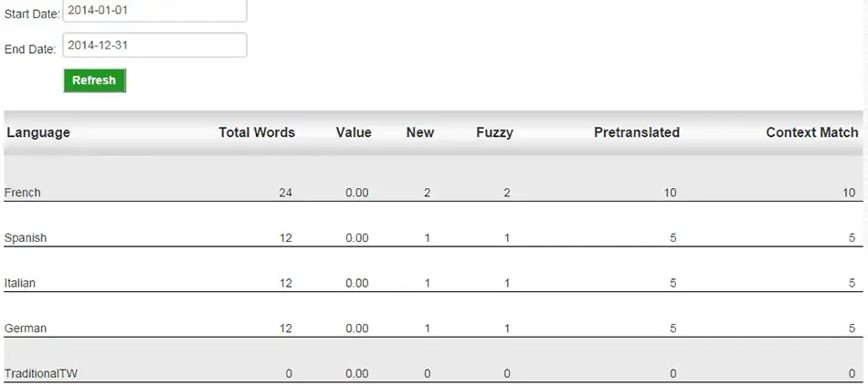The height and width of the screenshot is (386, 868).
Task: Click the Fuzzy column header
Action: coord(494,132)
